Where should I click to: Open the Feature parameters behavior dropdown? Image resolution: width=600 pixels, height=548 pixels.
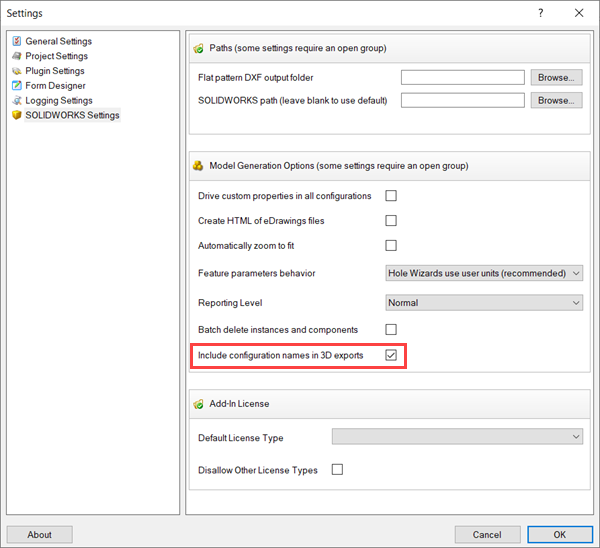(x=484, y=273)
